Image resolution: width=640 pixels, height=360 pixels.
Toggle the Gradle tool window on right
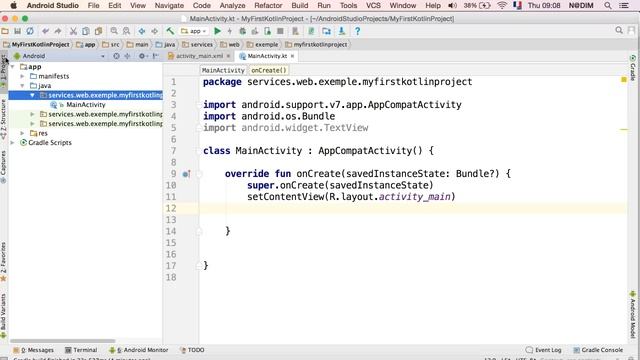633,68
